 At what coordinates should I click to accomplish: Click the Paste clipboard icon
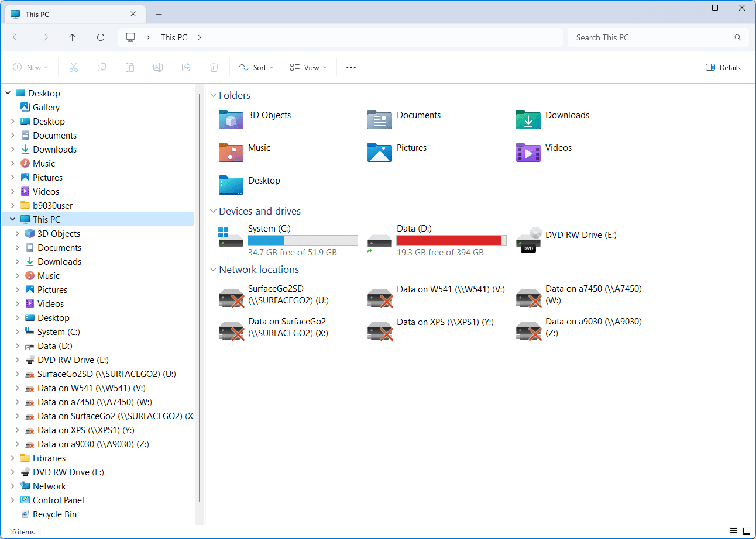pos(130,68)
